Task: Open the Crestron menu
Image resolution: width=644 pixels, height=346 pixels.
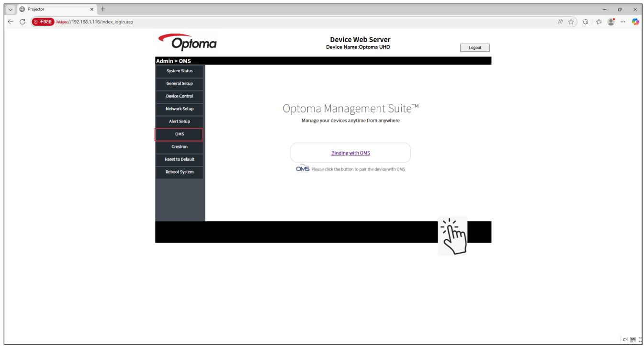Action: tap(180, 147)
